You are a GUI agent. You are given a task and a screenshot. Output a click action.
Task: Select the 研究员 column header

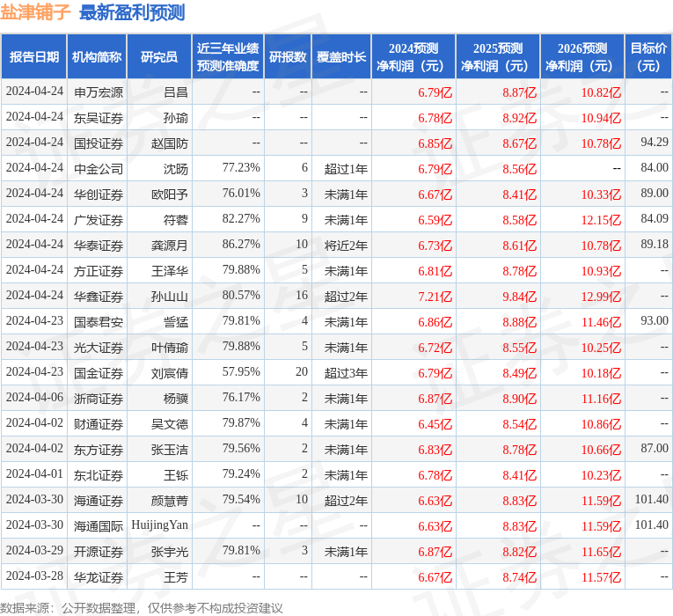(x=159, y=56)
